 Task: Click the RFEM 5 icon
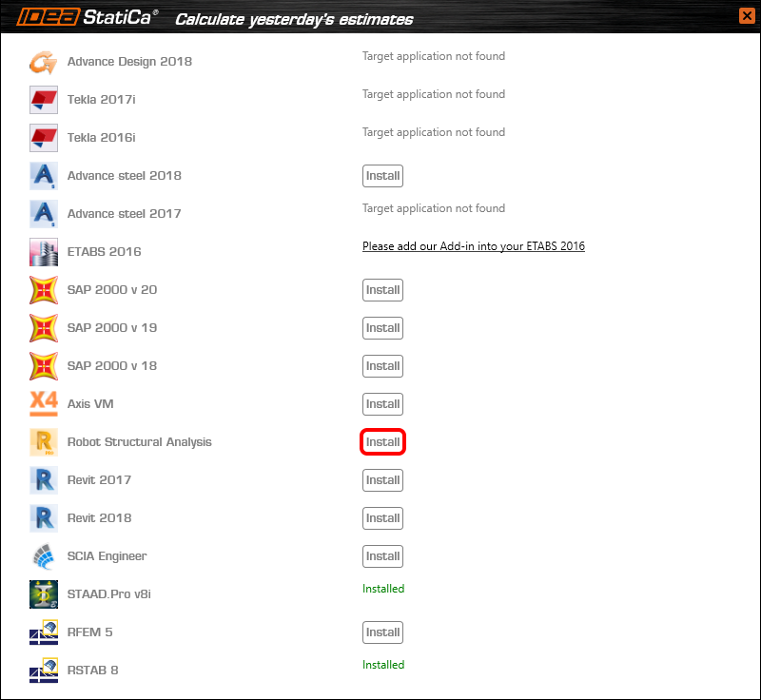point(43,632)
